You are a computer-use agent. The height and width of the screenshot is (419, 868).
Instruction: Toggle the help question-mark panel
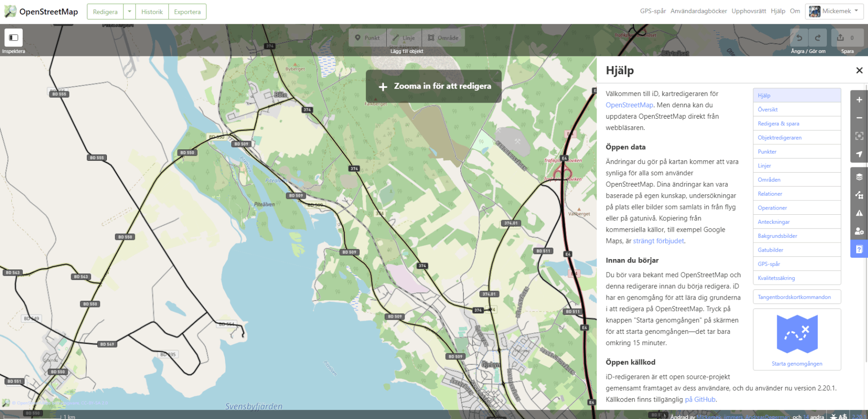pyautogui.click(x=859, y=249)
